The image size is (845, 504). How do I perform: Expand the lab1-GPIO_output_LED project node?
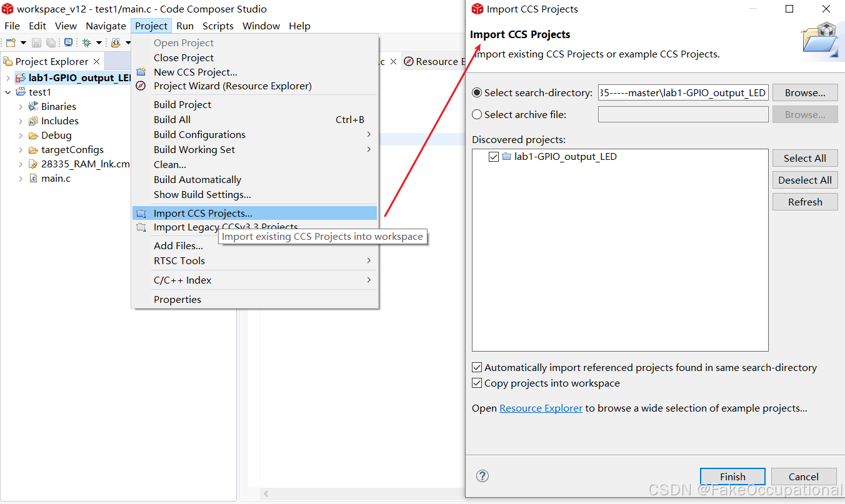coord(7,78)
